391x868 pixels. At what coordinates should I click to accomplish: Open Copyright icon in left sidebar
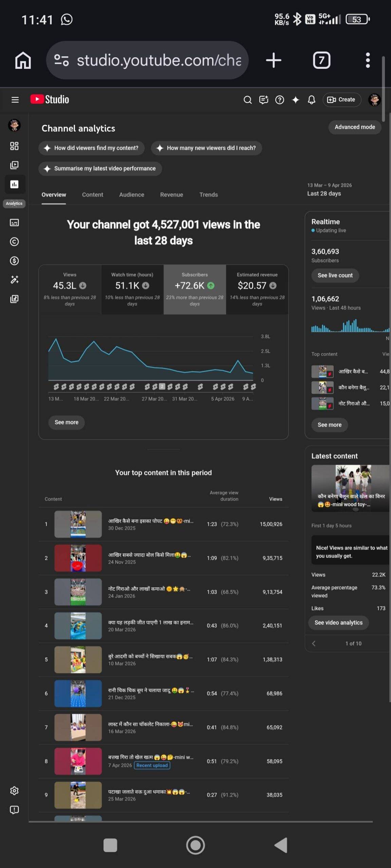click(14, 242)
